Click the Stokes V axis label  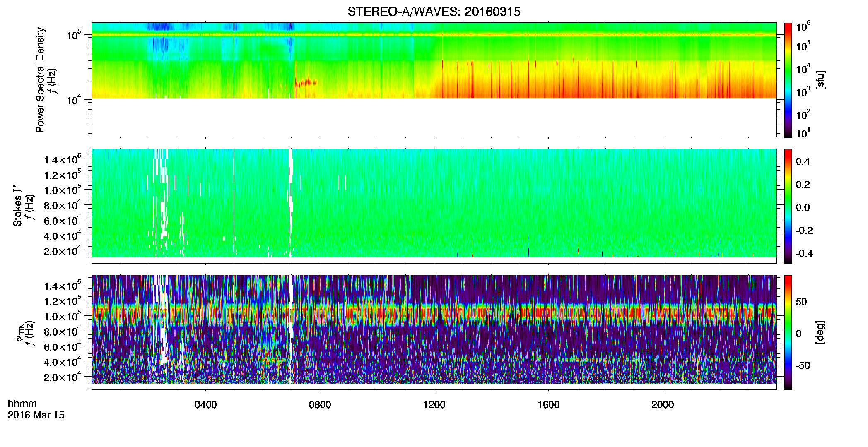(17, 206)
